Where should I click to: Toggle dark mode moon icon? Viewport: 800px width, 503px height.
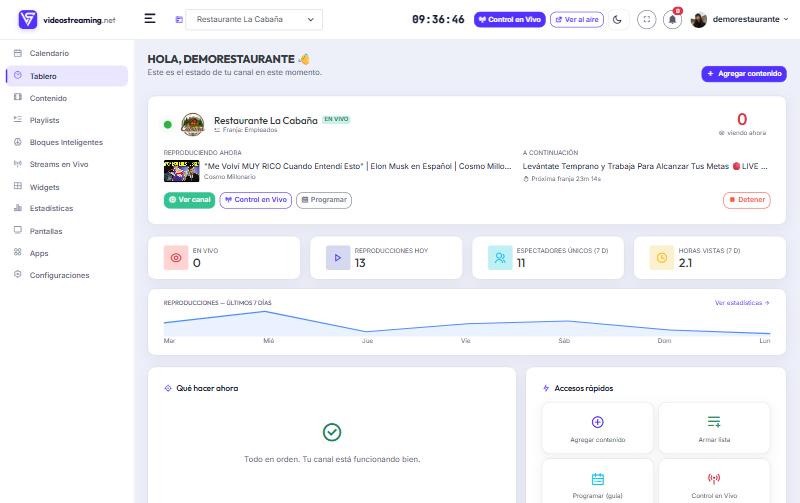pos(617,19)
